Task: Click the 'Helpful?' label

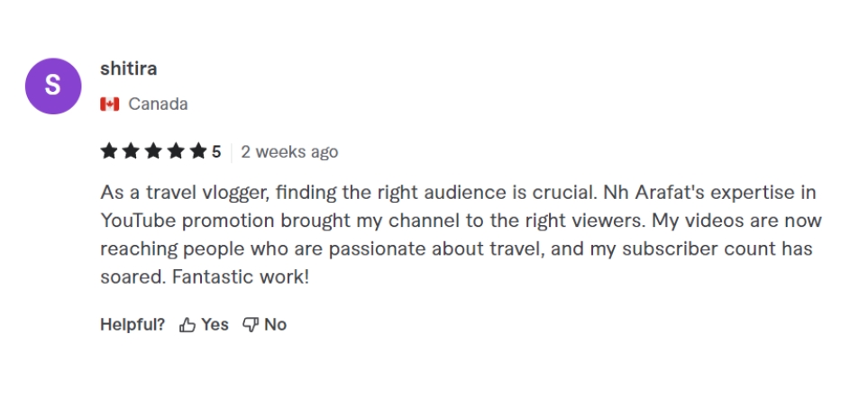Action: tap(132, 325)
